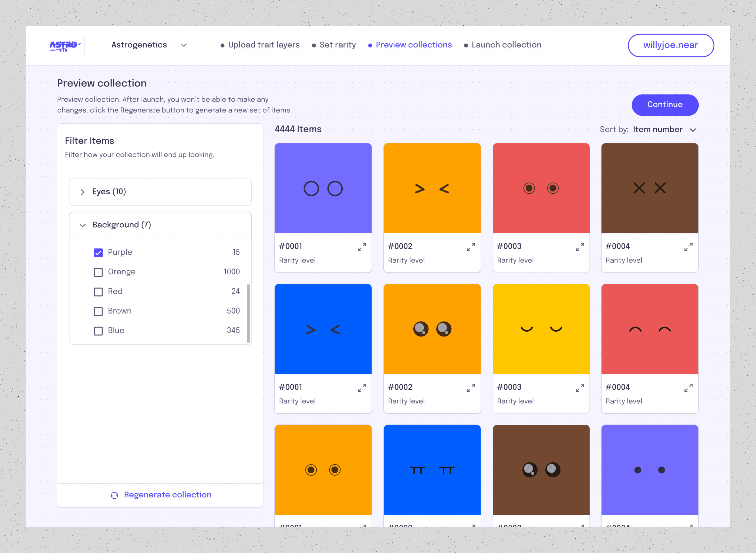Click the willyjoe.near account button
This screenshot has height=553, width=756.
pos(670,45)
